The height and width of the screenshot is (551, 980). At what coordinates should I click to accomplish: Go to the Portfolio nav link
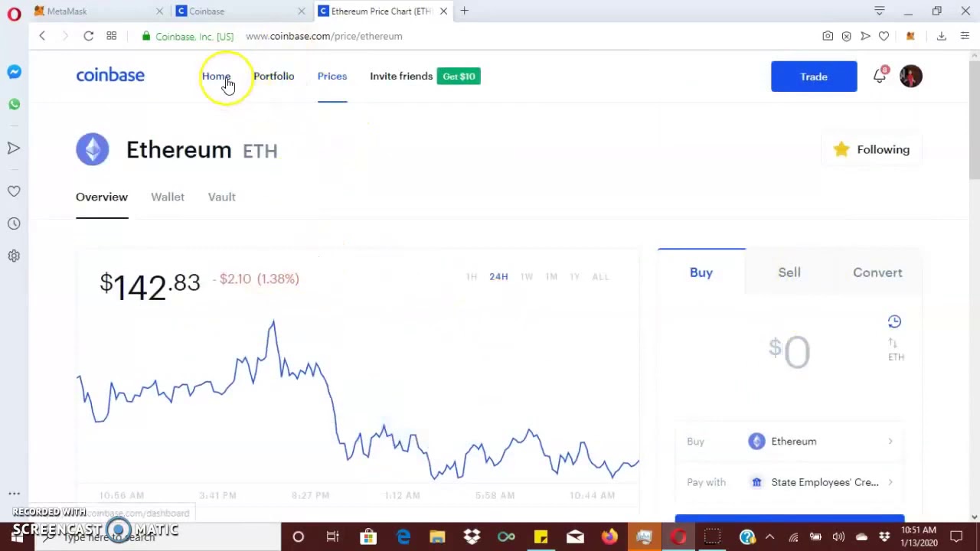(x=274, y=77)
